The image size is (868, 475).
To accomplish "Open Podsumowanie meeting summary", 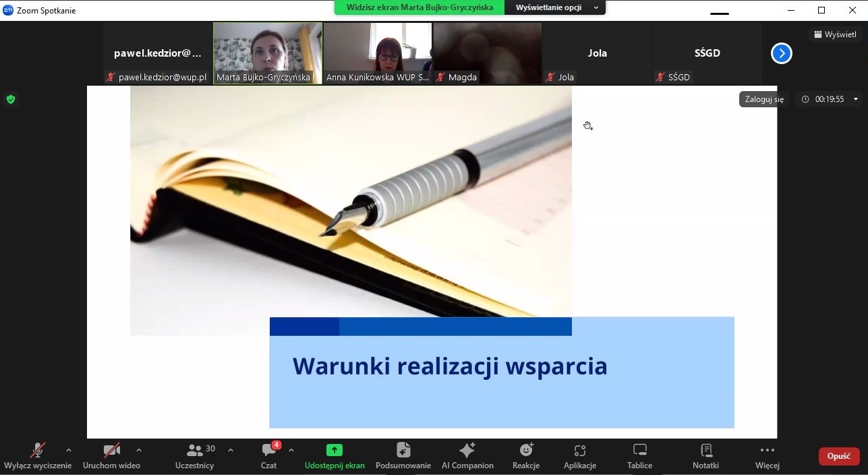I will pyautogui.click(x=403, y=457).
